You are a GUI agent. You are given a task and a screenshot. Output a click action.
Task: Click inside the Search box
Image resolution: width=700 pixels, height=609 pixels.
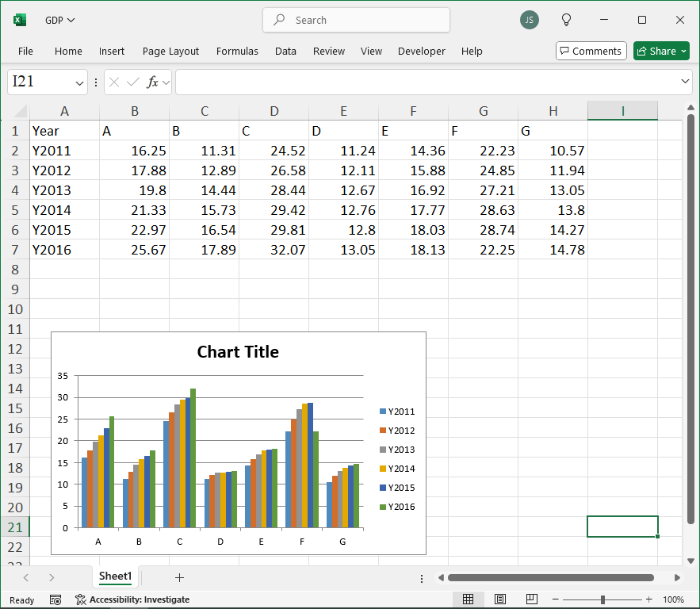tap(356, 20)
